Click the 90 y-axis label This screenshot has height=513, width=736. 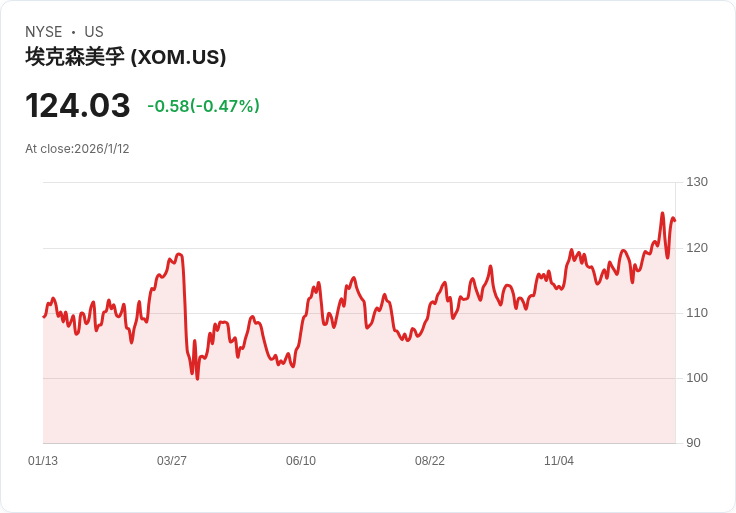click(x=693, y=443)
